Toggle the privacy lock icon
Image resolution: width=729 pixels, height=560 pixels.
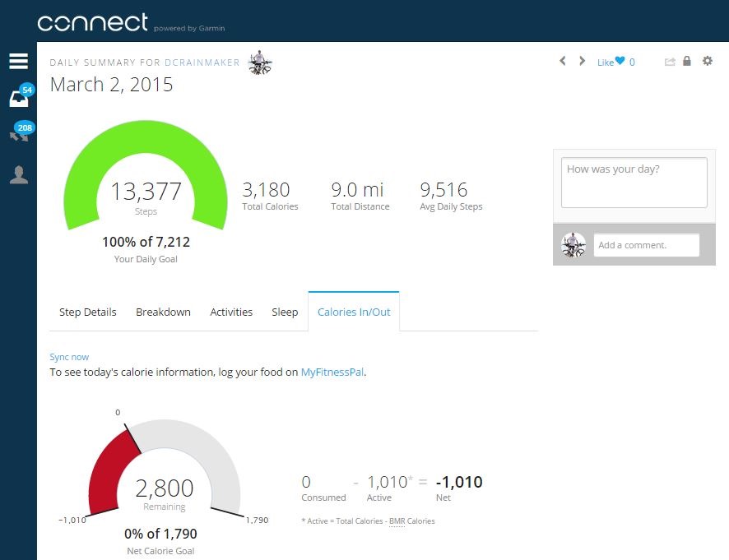coord(687,61)
